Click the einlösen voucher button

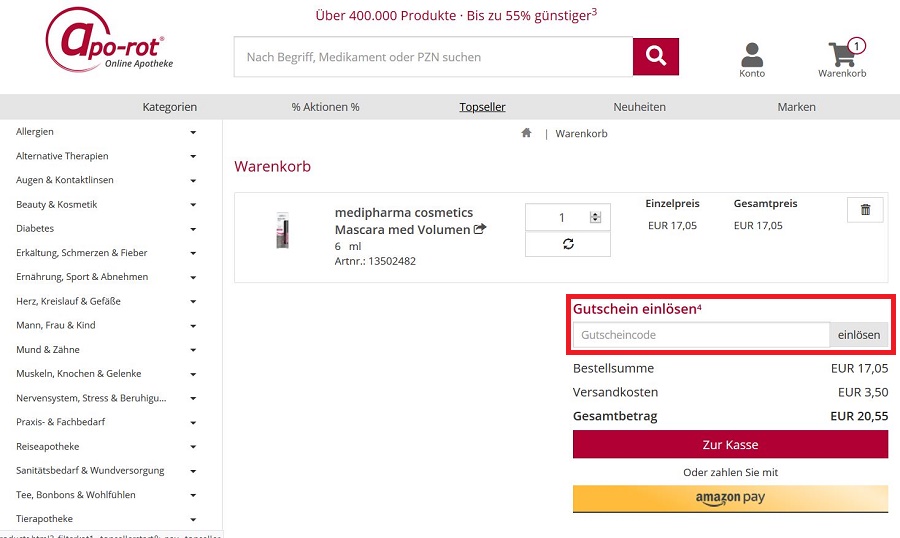tap(859, 335)
